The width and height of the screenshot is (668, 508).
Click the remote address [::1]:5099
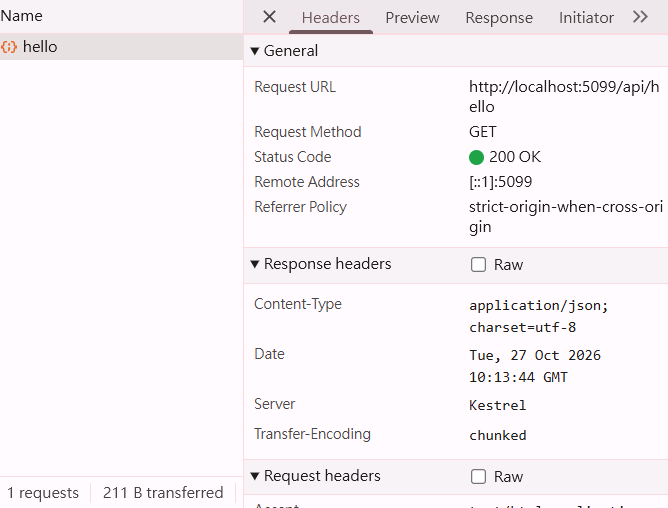(500, 182)
